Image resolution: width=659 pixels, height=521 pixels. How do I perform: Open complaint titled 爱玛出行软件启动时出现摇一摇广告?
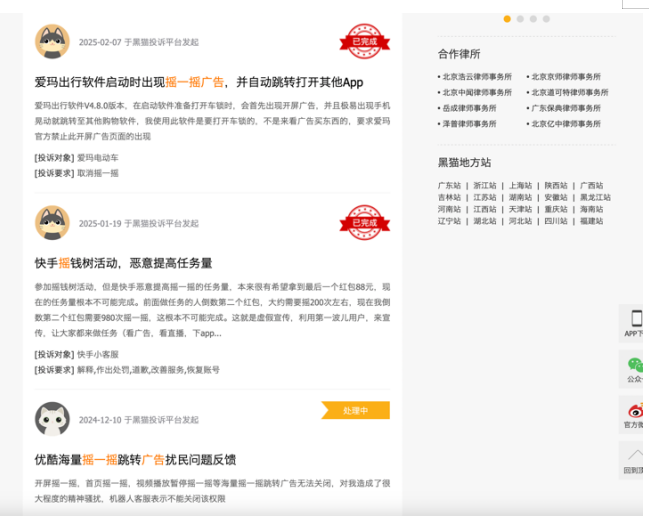click(x=199, y=82)
